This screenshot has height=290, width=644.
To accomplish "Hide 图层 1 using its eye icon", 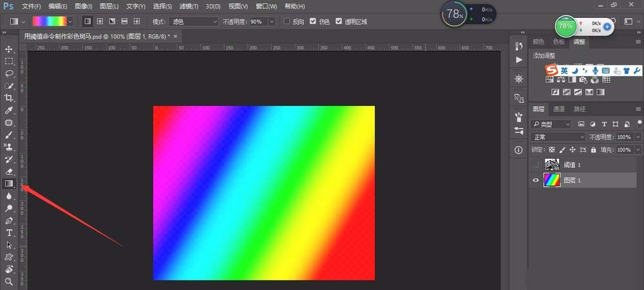I will point(536,181).
